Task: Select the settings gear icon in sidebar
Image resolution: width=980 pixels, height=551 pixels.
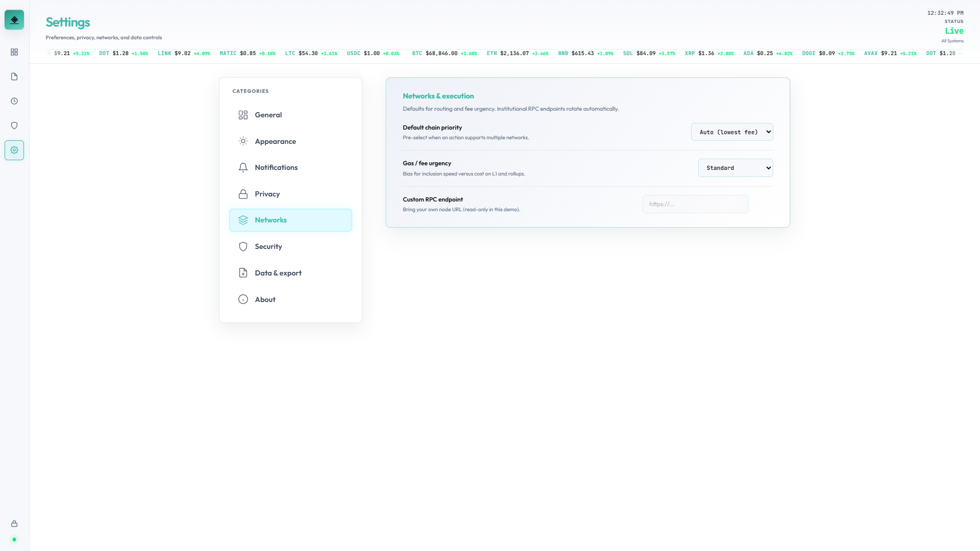Action: pyautogui.click(x=14, y=150)
